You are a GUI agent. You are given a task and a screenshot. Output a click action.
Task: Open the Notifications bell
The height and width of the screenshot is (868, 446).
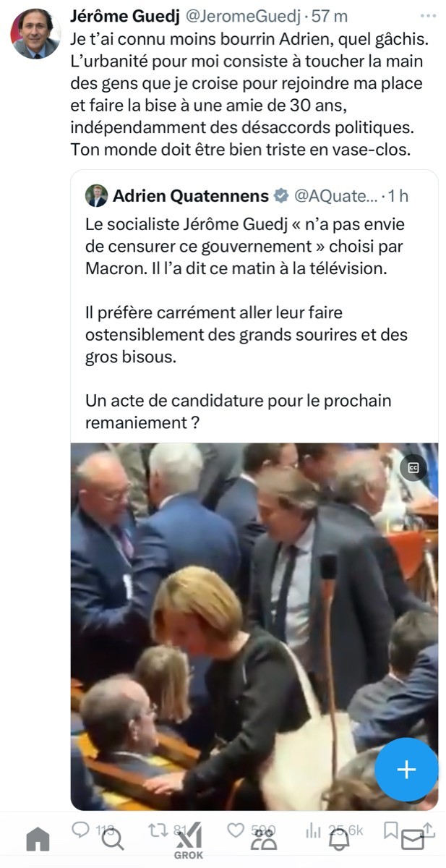tap(338, 839)
